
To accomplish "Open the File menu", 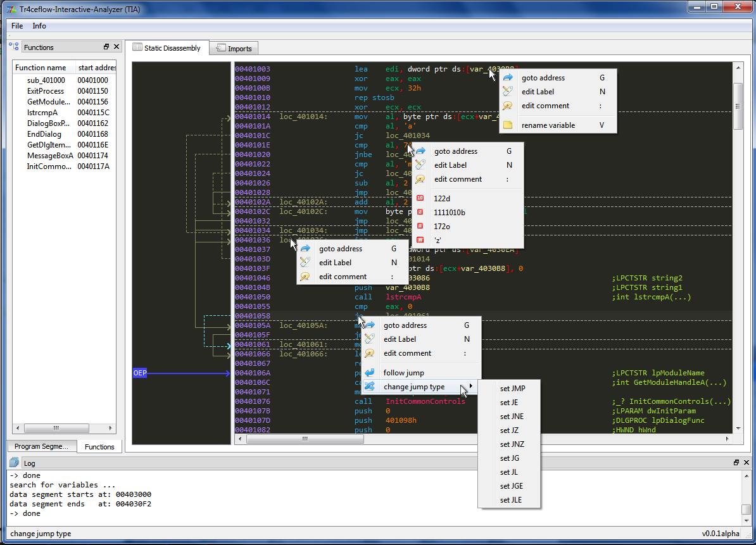I will (17, 26).
